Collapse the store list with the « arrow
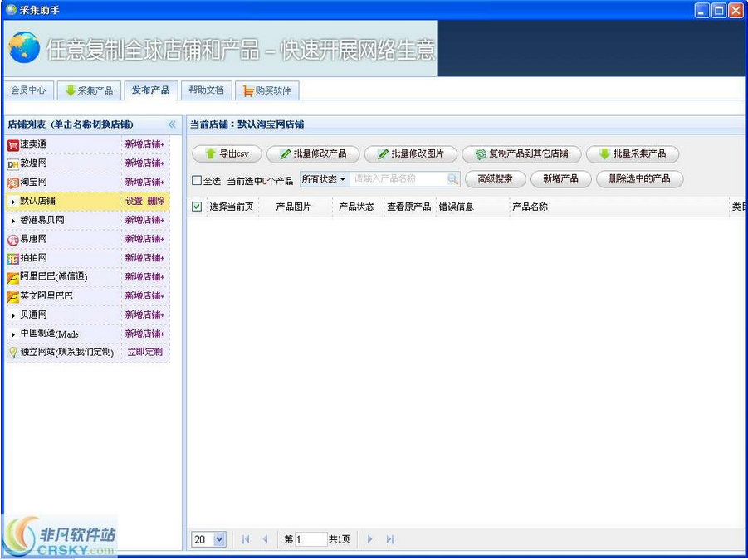748x560 pixels. point(172,124)
